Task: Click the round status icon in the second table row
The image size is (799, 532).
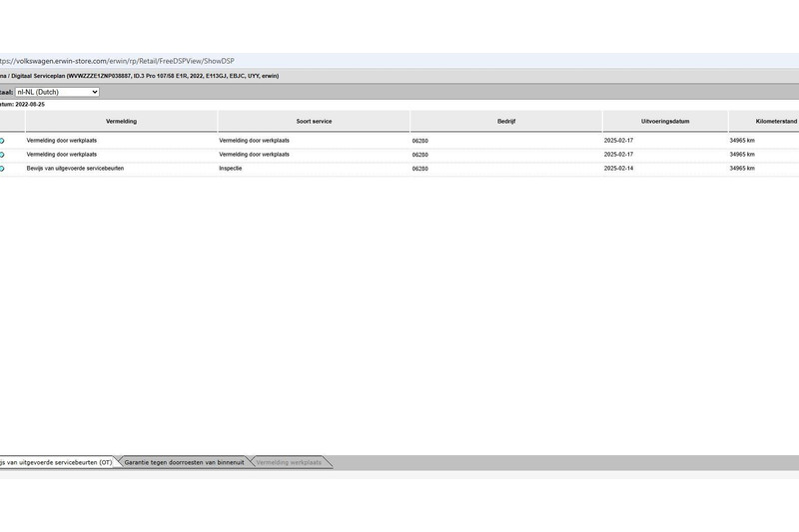Action: pyautogui.click(x=2, y=155)
